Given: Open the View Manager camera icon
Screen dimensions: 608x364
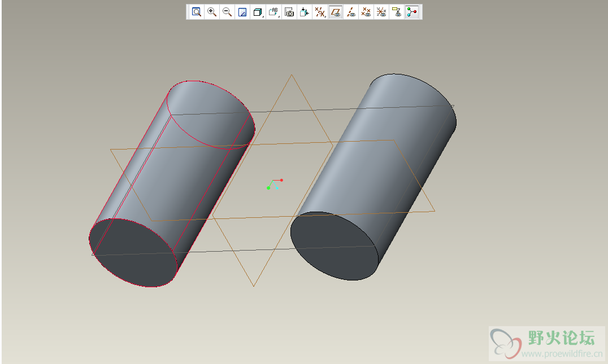Looking at the screenshot, I should 289,12.
